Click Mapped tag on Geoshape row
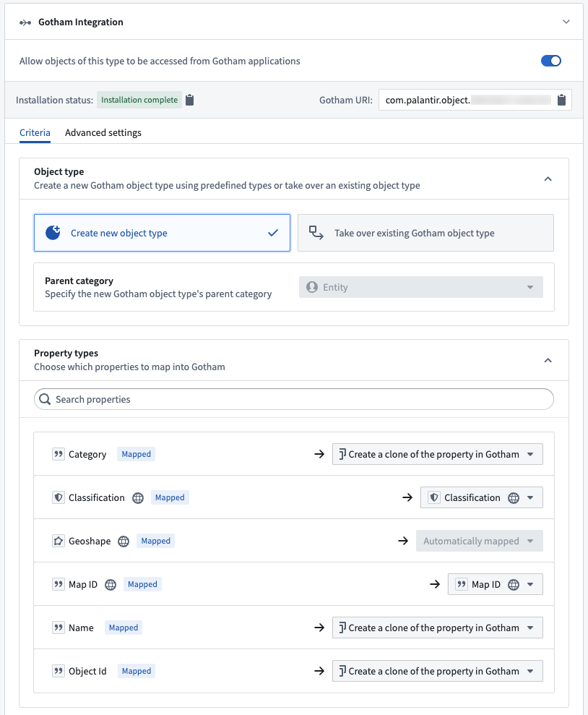Viewport: 588px width, 715px height. [x=156, y=541]
